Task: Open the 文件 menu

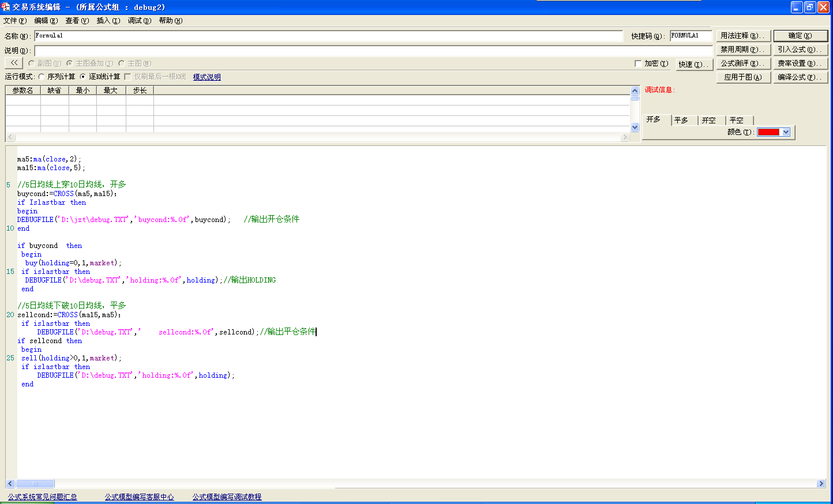Action: coord(15,21)
